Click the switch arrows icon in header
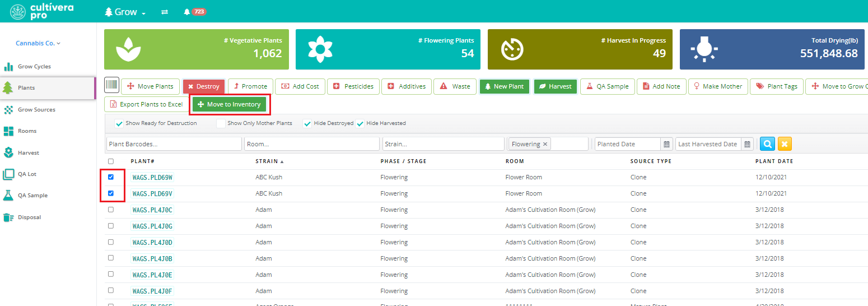This screenshot has width=868, height=306. (165, 12)
